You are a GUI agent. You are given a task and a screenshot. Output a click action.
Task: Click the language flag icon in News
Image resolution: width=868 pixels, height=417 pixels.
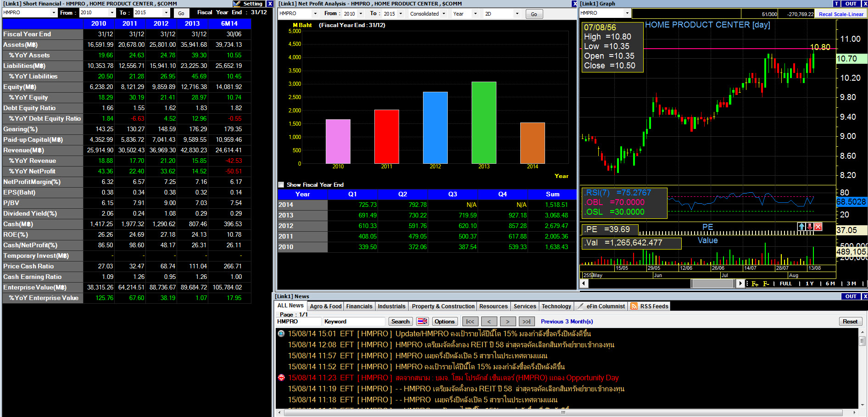[423, 322]
